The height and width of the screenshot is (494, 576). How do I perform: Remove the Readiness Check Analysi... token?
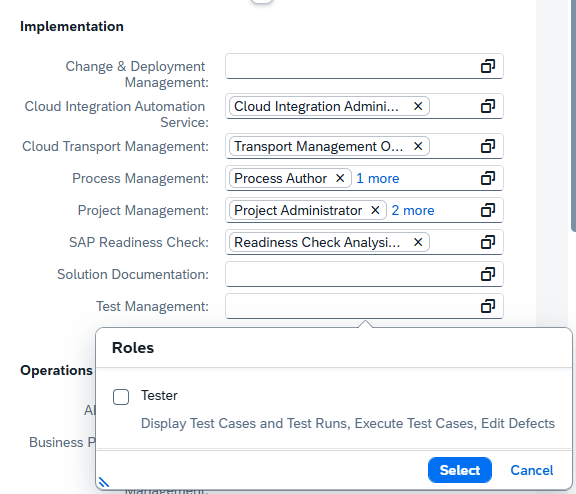click(418, 242)
